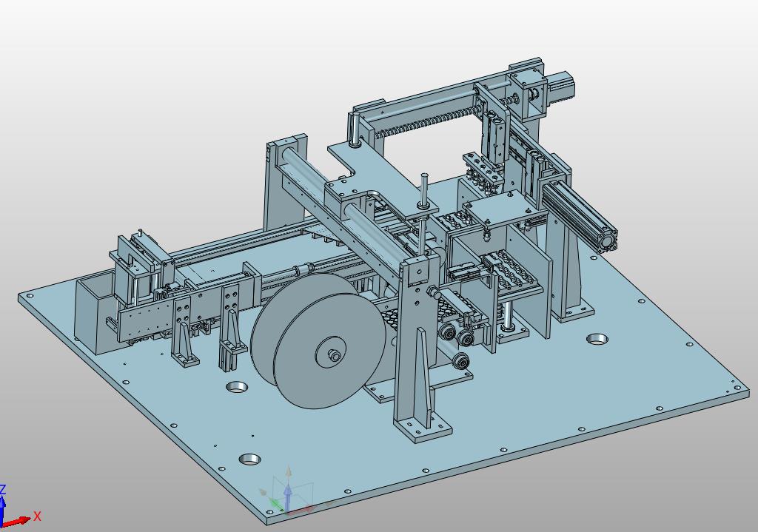The height and width of the screenshot is (532, 758).
Task: Click the view axis triad in the corner
Action: [13, 512]
